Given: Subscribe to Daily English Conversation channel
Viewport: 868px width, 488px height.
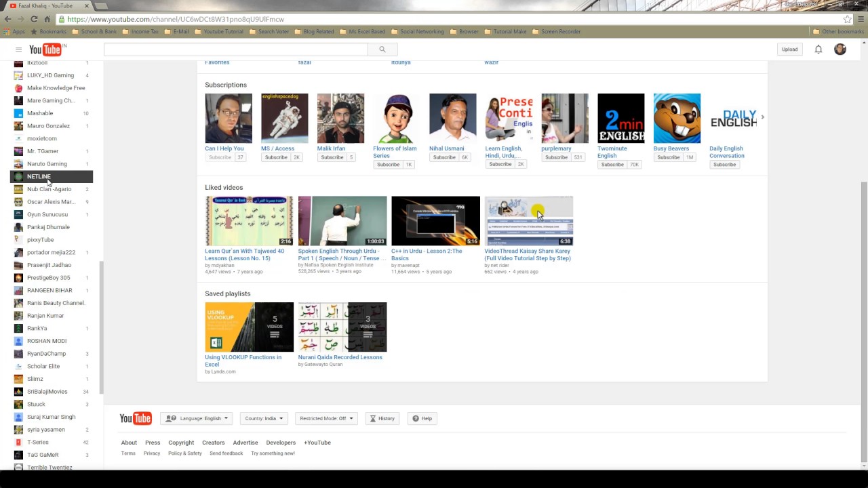Looking at the screenshot, I should [x=724, y=165].
